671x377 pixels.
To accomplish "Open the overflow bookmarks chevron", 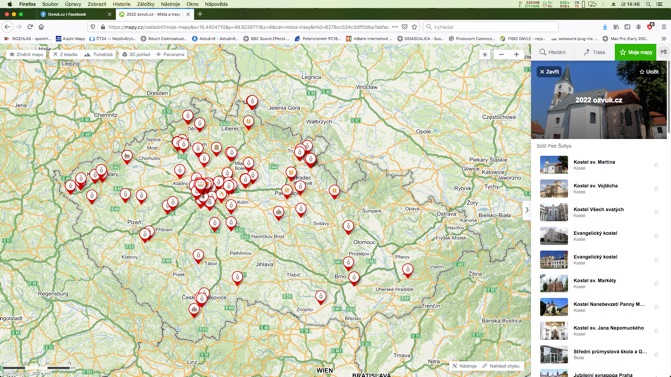I will click(x=664, y=38).
